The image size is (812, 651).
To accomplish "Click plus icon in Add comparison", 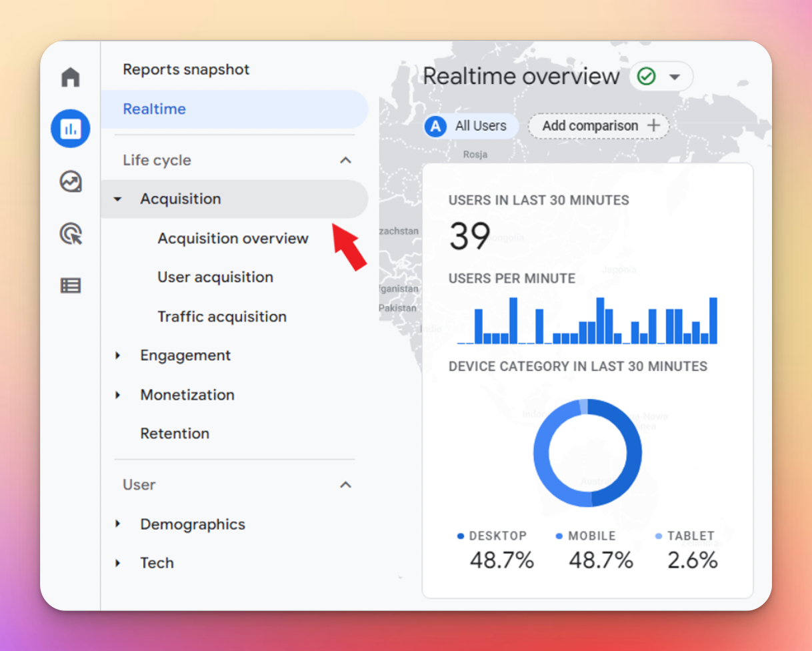I will click(653, 126).
